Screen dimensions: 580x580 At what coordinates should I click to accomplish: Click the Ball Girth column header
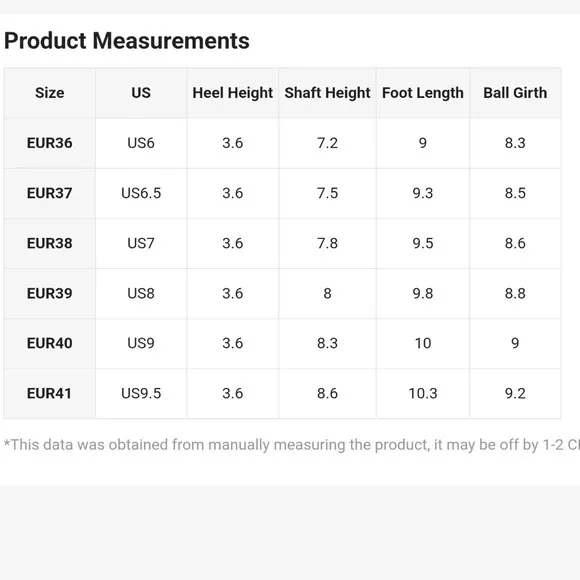click(x=515, y=93)
